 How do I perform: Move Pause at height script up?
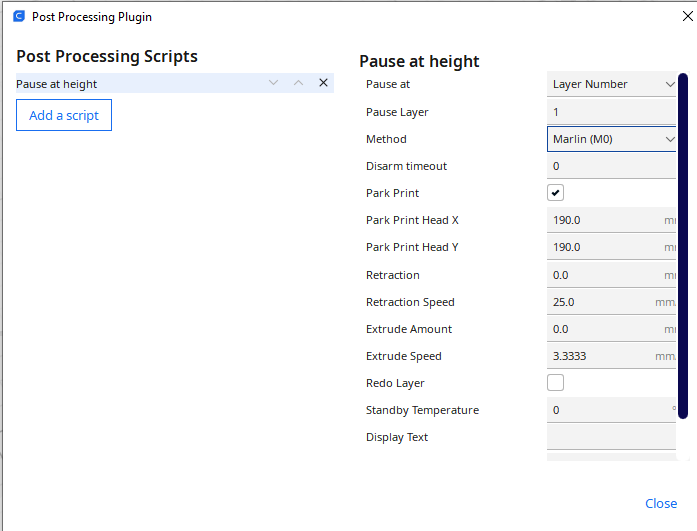pyautogui.click(x=298, y=83)
